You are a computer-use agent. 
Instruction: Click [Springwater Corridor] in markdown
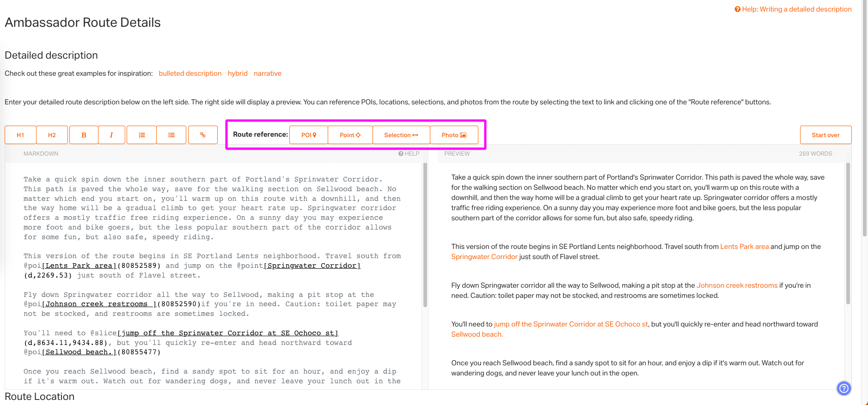tap(312, 266)
